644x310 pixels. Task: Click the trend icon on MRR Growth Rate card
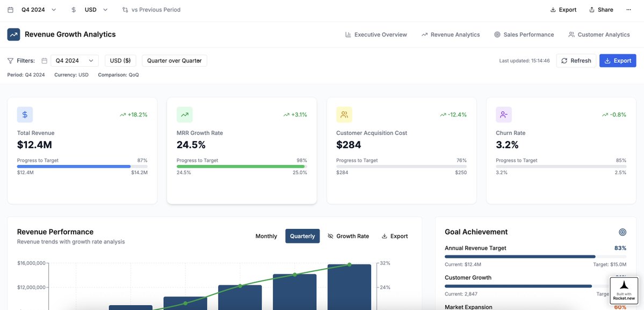[184, 114]
